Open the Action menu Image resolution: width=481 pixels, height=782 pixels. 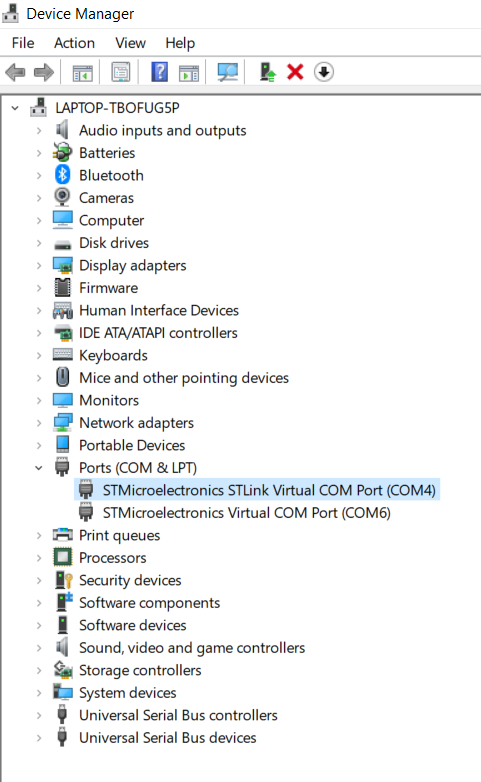click(x=74, y=43)
